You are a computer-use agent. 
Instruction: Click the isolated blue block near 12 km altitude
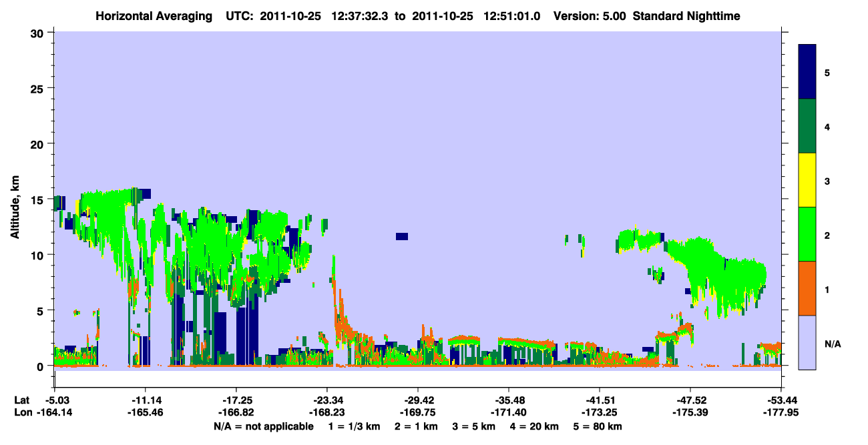(x=401, y=236)
